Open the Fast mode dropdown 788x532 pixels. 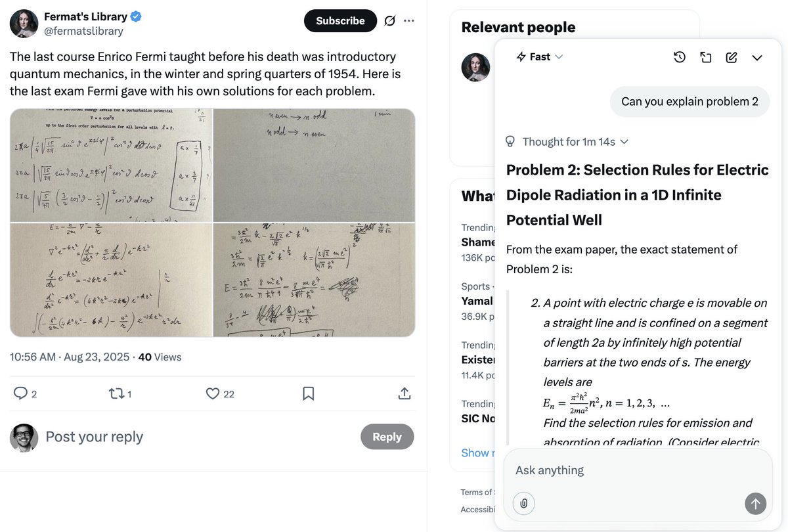click(x=540, y=57)
